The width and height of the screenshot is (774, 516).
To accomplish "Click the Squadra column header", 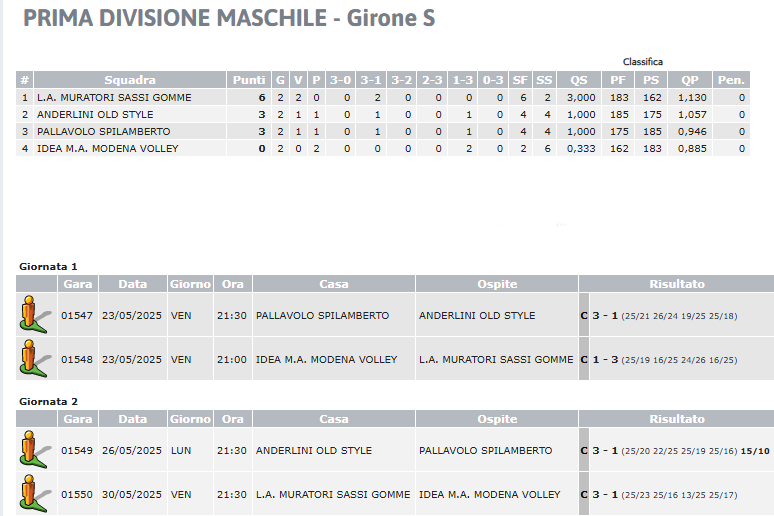I will click(130, 80).
